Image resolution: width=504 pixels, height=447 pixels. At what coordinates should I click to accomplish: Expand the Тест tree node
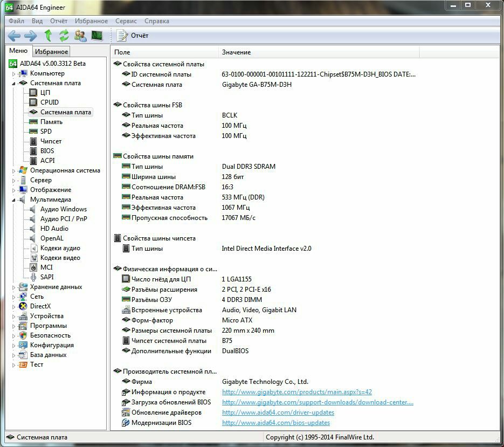13,365
